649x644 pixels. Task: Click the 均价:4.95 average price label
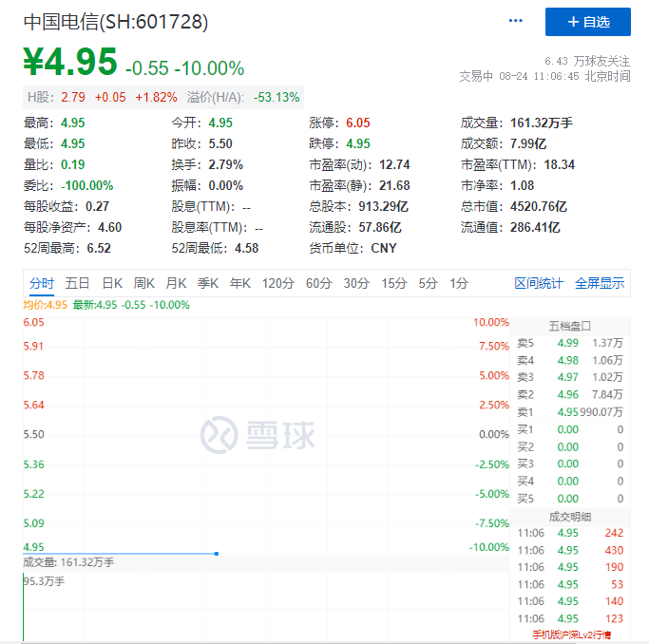point(45,305)
